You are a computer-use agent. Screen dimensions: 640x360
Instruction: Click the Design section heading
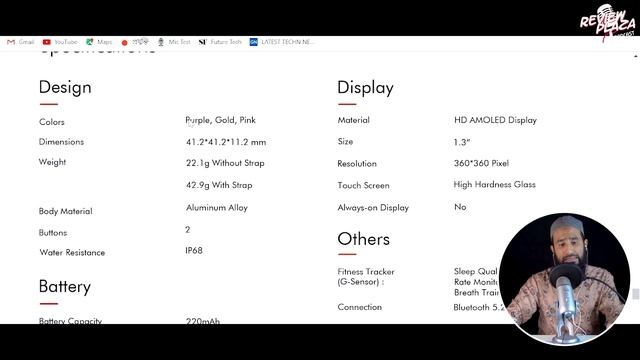point(65,87)
